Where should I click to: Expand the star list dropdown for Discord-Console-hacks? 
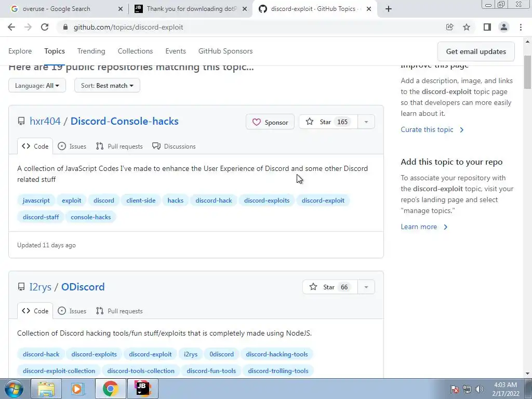[366, 122]
